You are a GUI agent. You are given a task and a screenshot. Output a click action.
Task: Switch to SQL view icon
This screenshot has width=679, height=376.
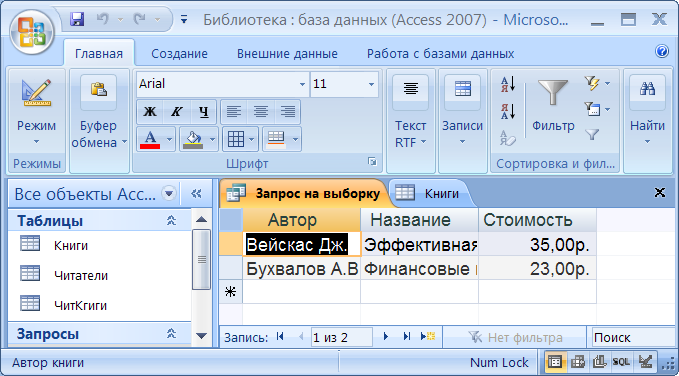pos(621,361)
